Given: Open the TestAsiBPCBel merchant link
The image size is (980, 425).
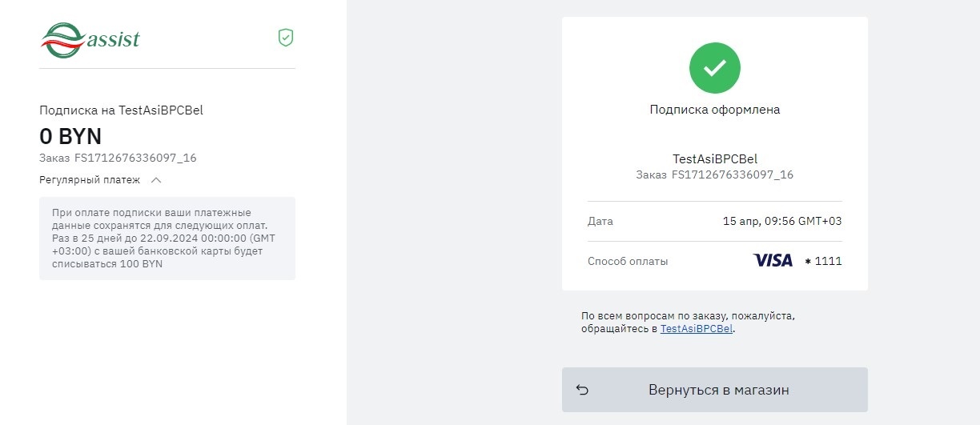Looking at the screenshot, I should [697, 329].
